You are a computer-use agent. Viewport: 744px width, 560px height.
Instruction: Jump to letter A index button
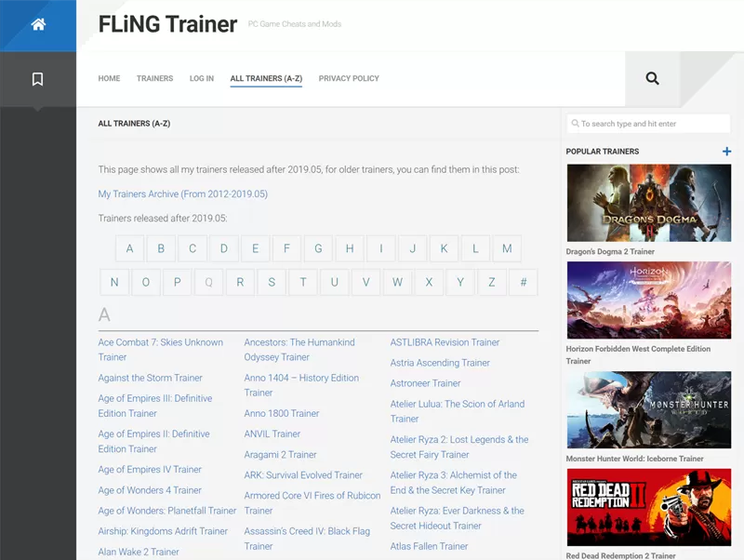[129, 248]
